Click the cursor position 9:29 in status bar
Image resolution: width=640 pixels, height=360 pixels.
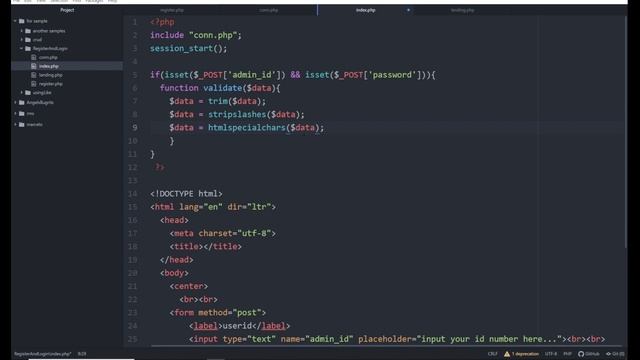coord(82,354)
